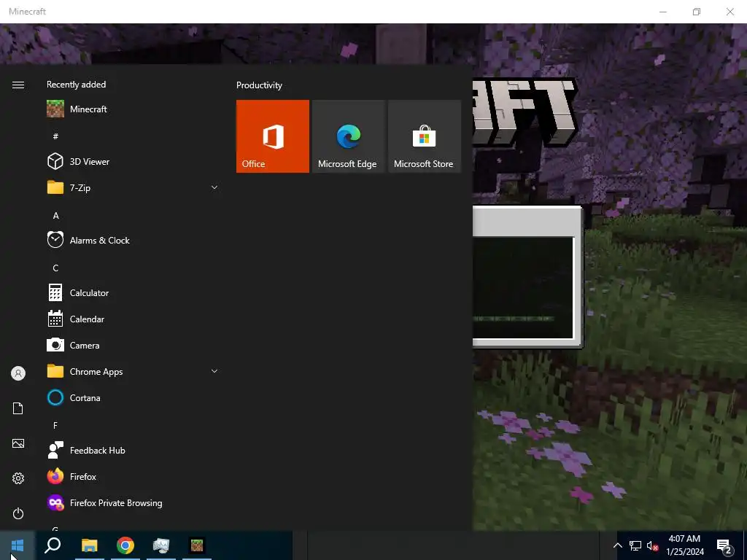Open Minecraft from Recently added list

click(x=132, y=109)
